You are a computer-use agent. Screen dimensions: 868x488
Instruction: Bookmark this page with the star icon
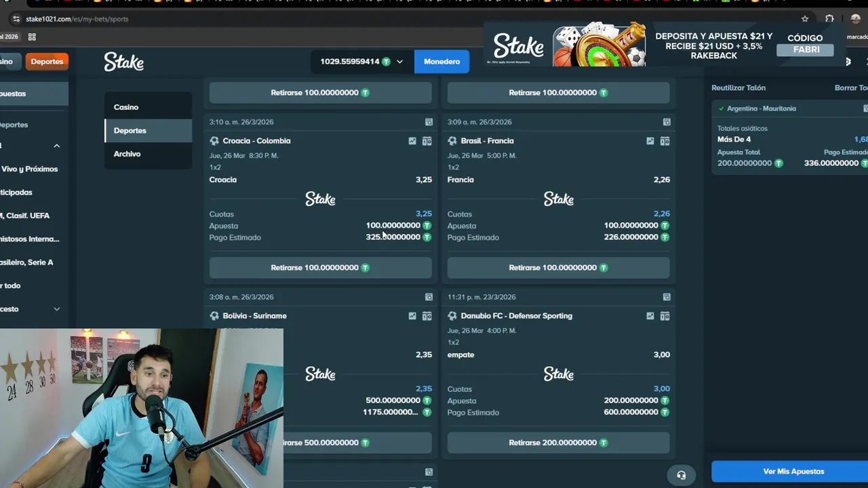[x=805, y=19]
